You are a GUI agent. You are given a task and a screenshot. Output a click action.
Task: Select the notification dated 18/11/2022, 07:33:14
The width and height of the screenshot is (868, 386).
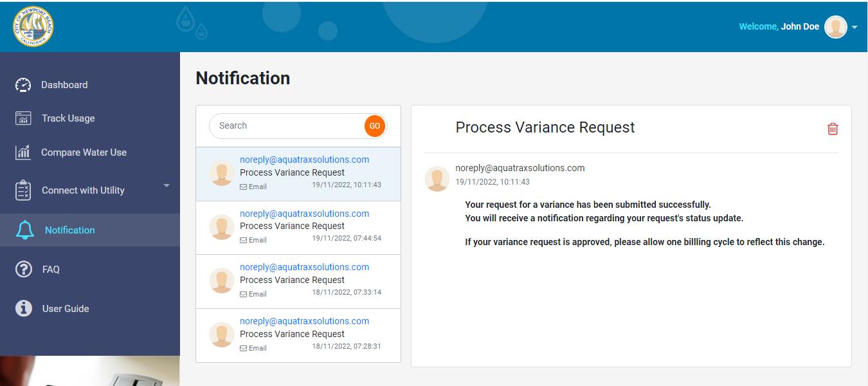pyautogui.click(x=298, y=281)
